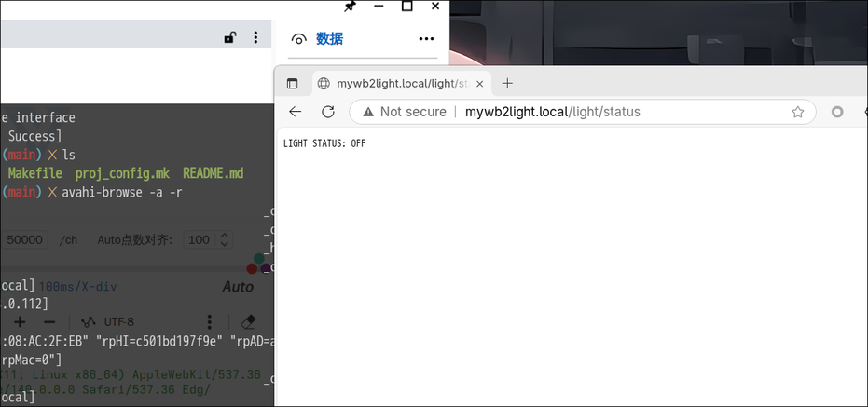Click the pin icon in the top window

(350, 7)
